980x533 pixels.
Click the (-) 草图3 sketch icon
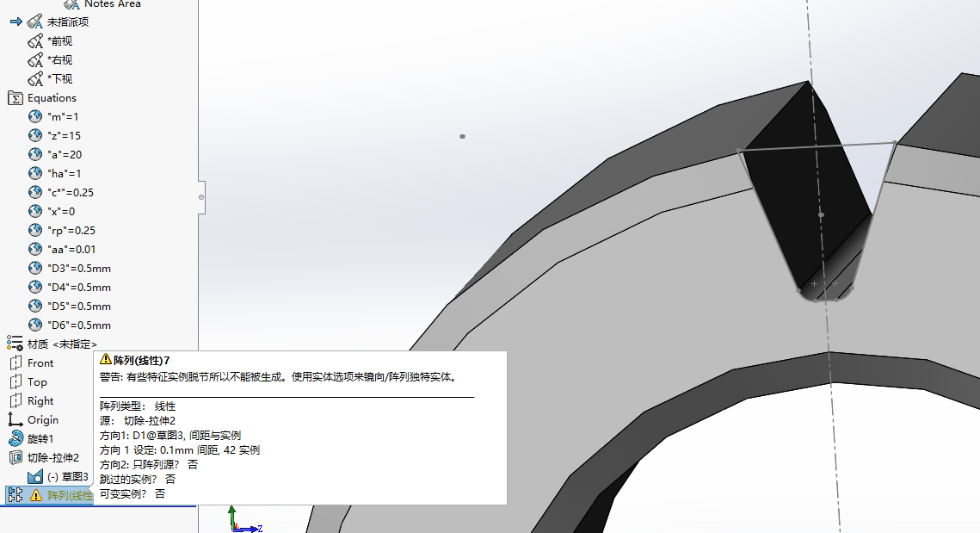[35, 477]
